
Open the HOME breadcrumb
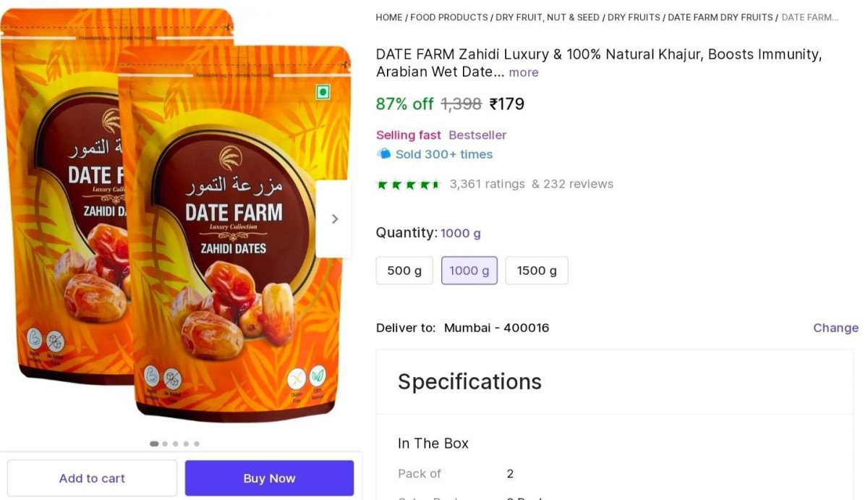click(389, 17)
